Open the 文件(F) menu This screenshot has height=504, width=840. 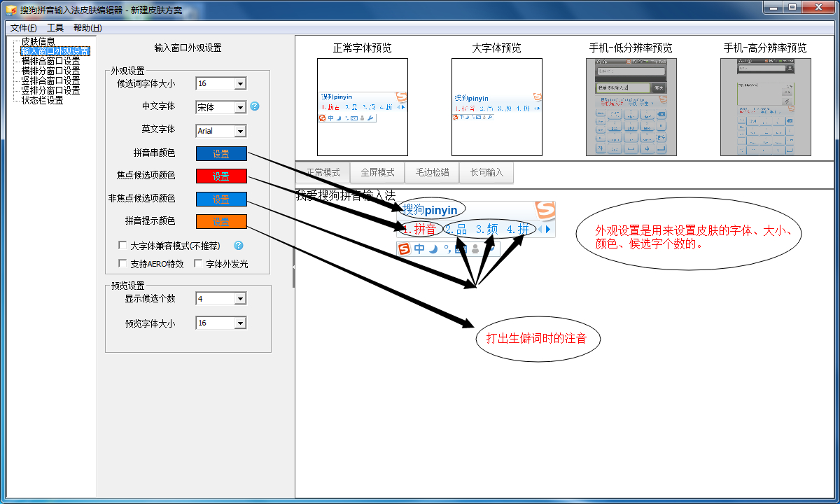pos(24,28)
